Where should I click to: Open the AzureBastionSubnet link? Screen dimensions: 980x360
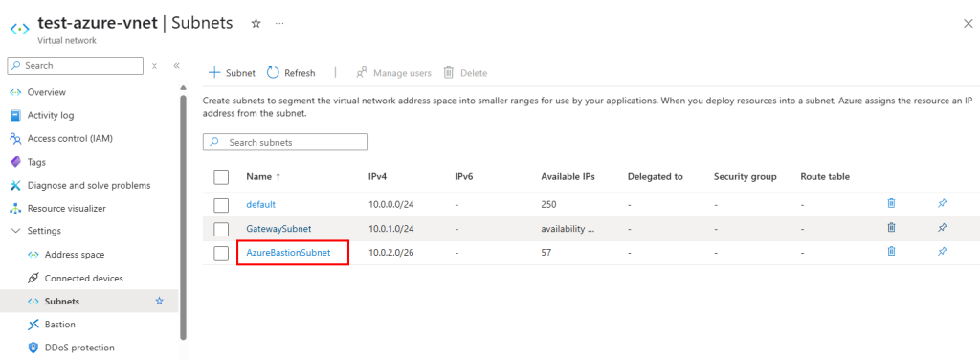coord(288,253)
